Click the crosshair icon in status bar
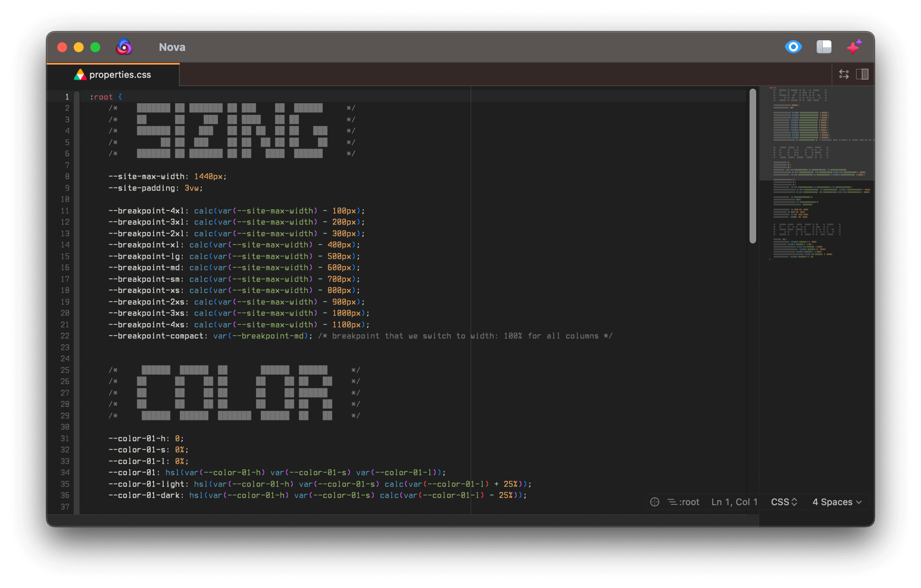Image resolution: width=921 pixels, height=588 pixels. point(655,502)
